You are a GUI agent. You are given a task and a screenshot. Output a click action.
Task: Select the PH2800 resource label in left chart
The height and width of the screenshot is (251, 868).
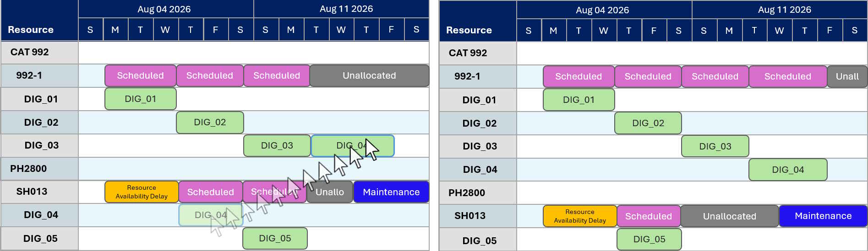point(28,169)
